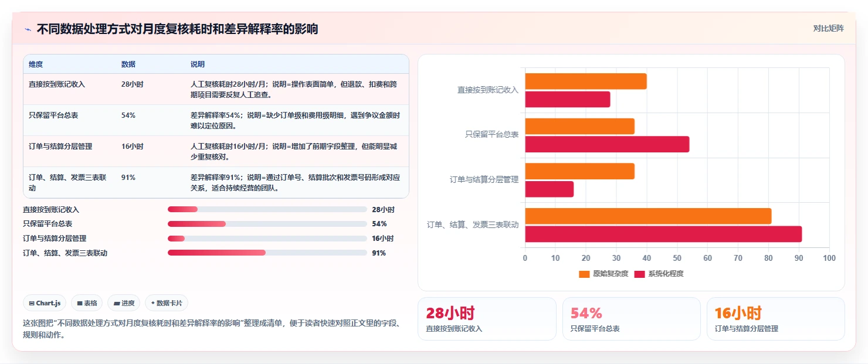Click orange chart bar for 订单、结算、发票三表联动
This screenshot has height=364, width=868.
(x=648, y=216)
